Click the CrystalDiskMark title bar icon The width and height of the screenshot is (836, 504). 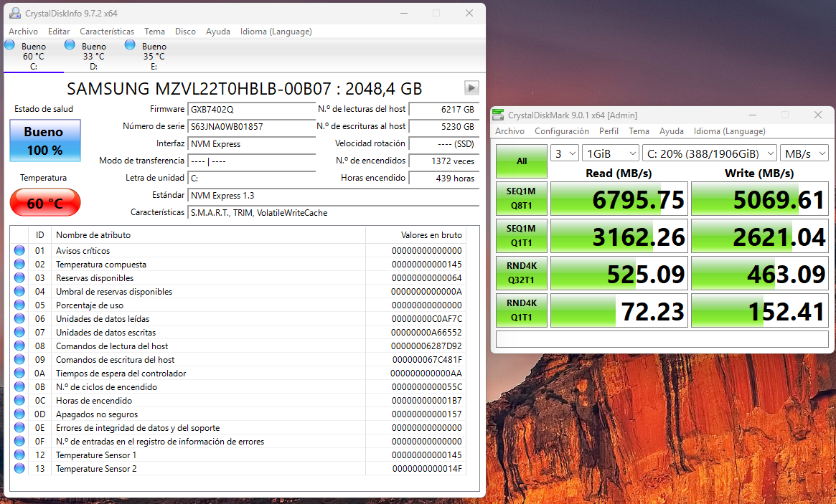click(x=498, y=115)
